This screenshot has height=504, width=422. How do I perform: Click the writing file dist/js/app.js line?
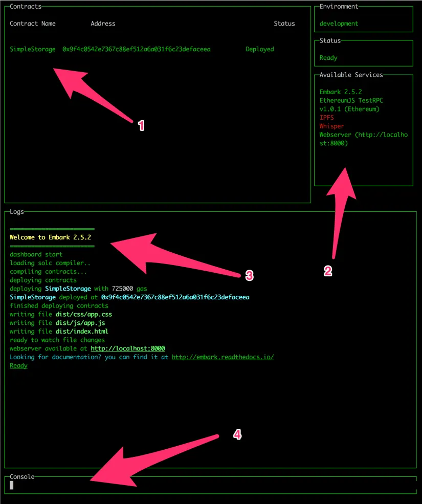click(57, 323)
